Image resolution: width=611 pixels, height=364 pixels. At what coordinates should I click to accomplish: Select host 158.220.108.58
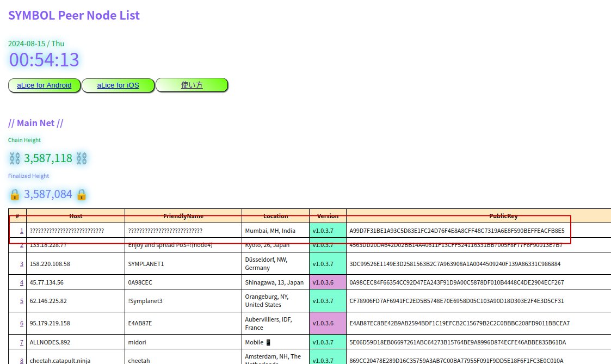pos(50,264)
